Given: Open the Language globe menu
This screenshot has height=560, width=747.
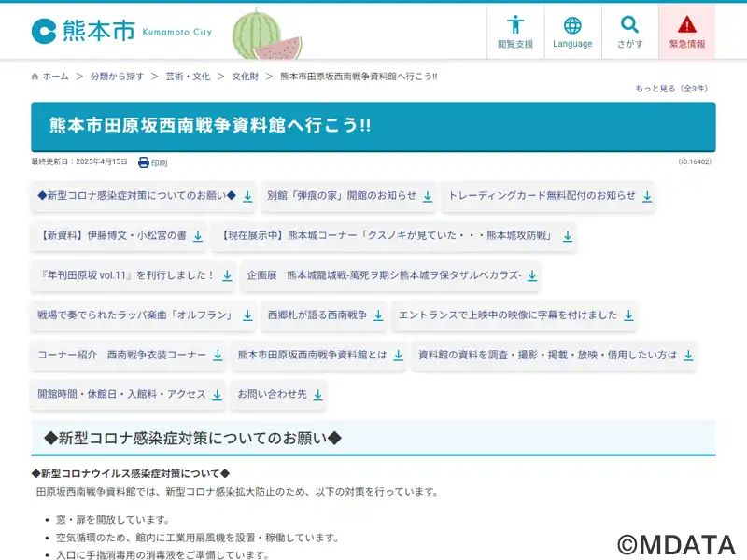Looking at the screenshot, I should [x=572, y=32].
